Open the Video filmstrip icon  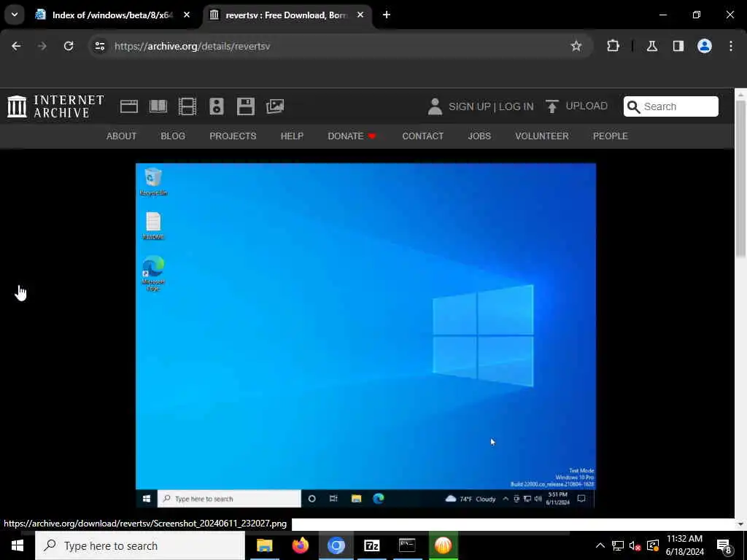187,106
